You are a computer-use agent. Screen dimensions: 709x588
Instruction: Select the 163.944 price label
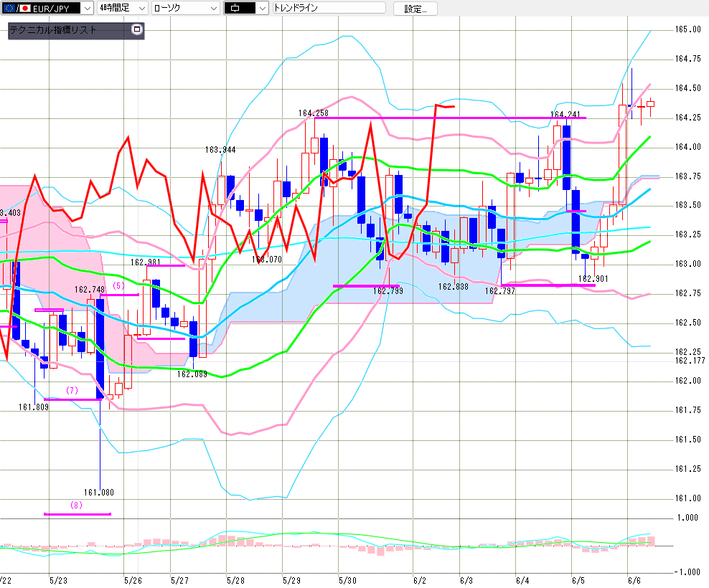220,150
